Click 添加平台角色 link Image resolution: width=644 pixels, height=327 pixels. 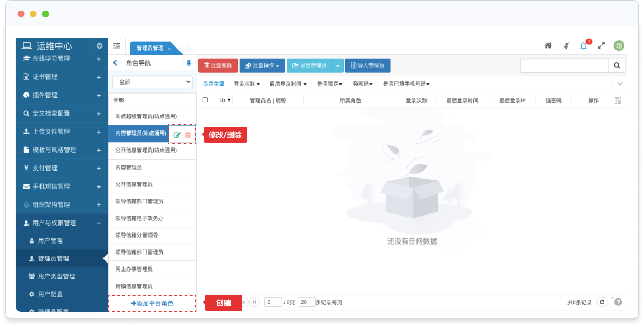[x=152, y=303]
